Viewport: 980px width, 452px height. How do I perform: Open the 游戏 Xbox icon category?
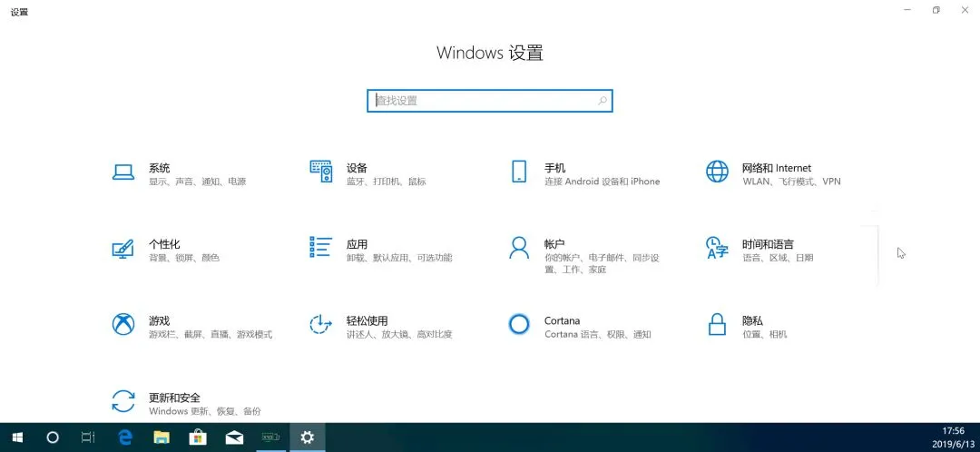pyautogui.click(x=123, y=324)
